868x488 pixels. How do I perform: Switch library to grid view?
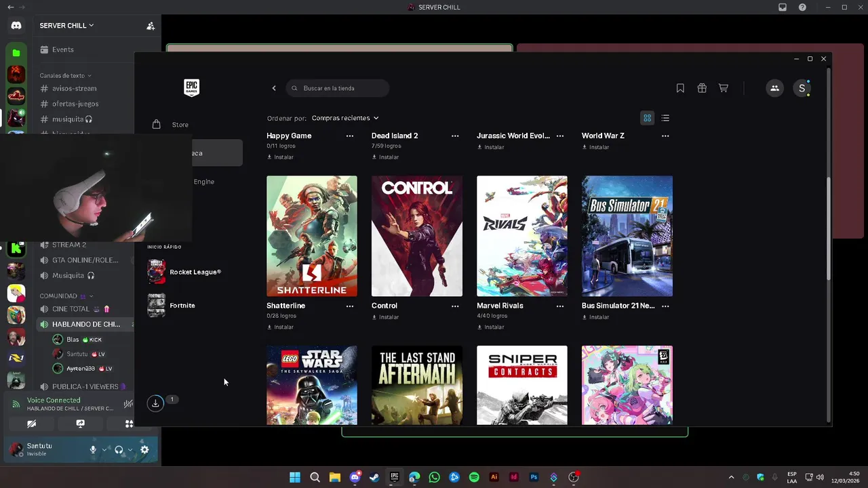tap(647, 118)
